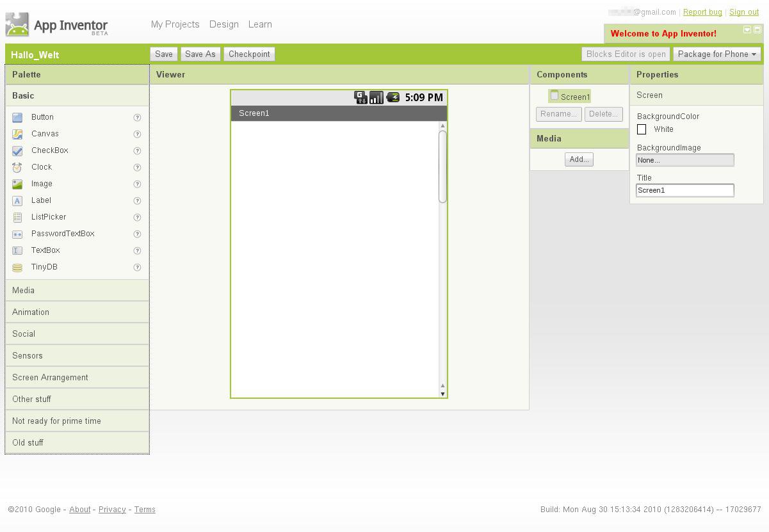Image resolution: width=769 pixels, height=532 pixels.
Task: Click the Checkpoint button
Action: [249, 54]
